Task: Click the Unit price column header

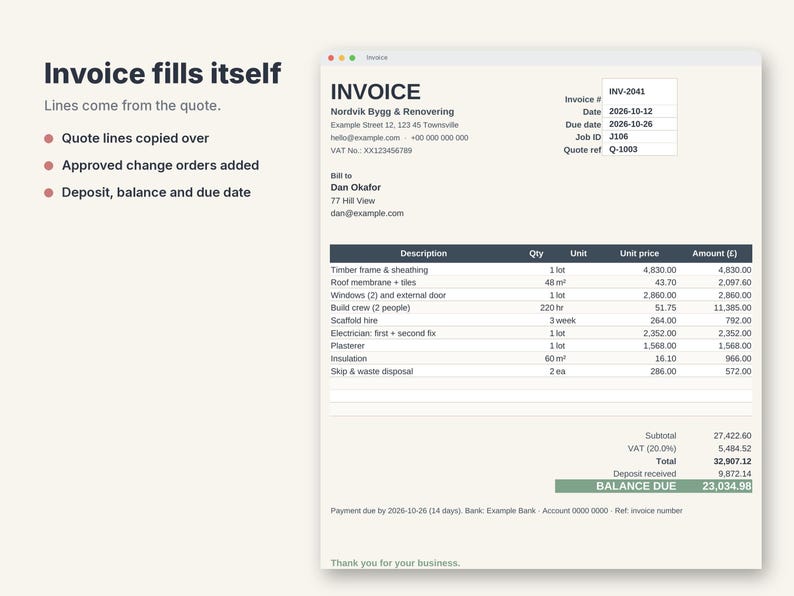Action: tap(639, 253)
